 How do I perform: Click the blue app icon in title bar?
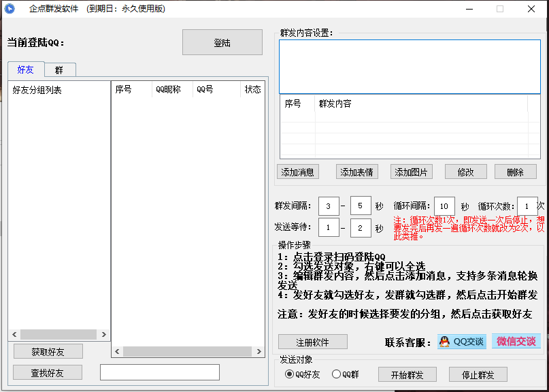(10, 8)
